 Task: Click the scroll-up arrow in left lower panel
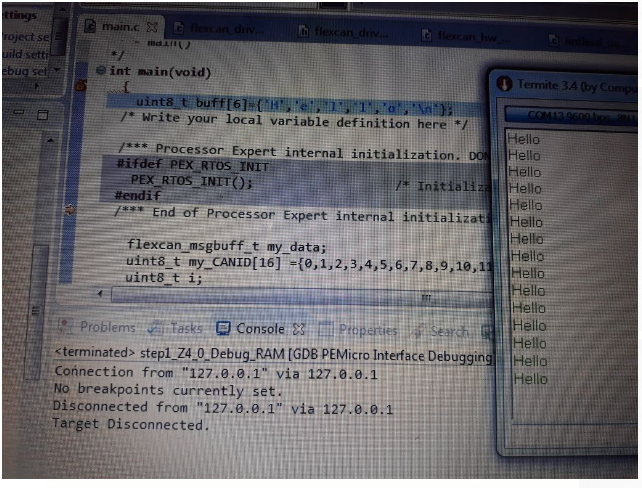pyautogui.click(x=50, y=140)
